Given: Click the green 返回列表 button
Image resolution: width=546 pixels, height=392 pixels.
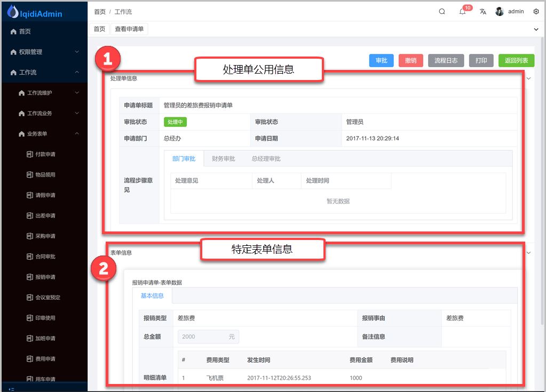Looking at the screenshot, I should [517, 60].
